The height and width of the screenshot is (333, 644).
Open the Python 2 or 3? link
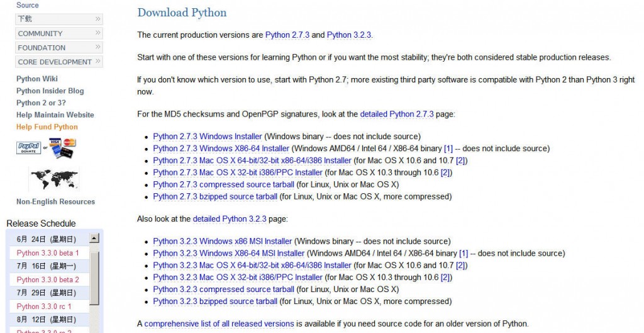[x=41, y=103]
